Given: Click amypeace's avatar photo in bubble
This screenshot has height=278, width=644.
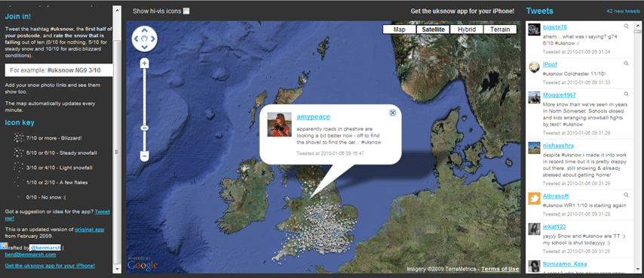Looking at the screenshot, I should tap(280, 124).
